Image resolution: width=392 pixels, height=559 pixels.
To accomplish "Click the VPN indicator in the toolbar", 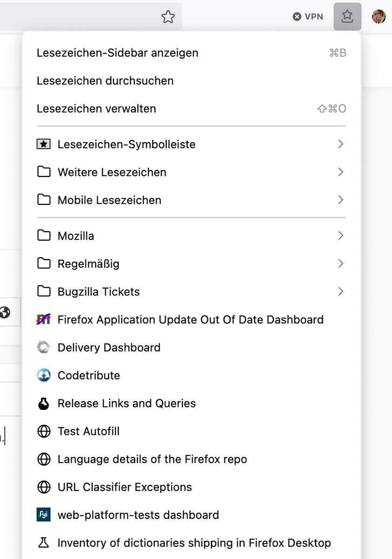I will tap(308, 17).
